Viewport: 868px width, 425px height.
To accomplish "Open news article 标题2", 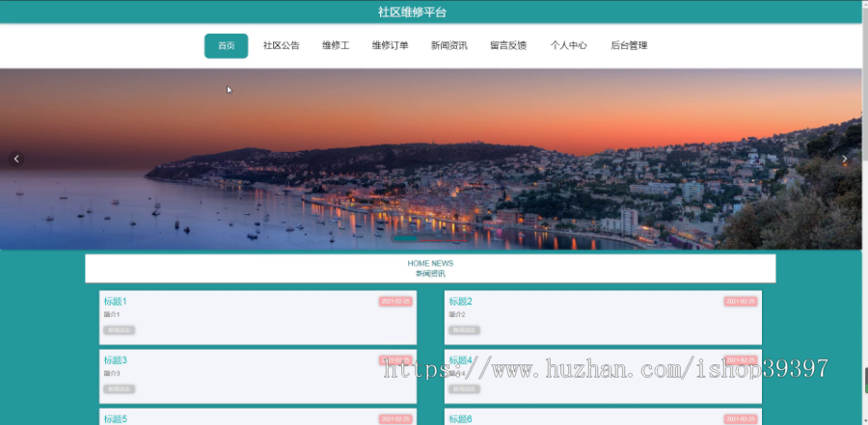I will pos(461,302).
